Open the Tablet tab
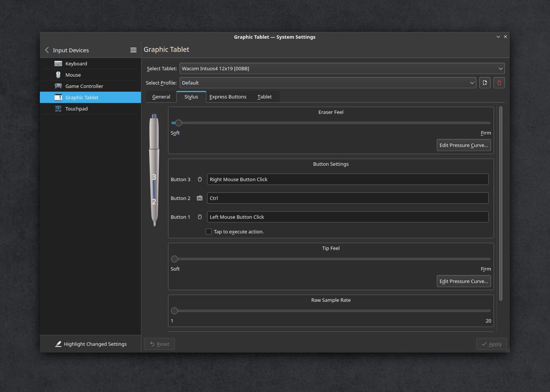Screen dimensions: 550x392 264,97
